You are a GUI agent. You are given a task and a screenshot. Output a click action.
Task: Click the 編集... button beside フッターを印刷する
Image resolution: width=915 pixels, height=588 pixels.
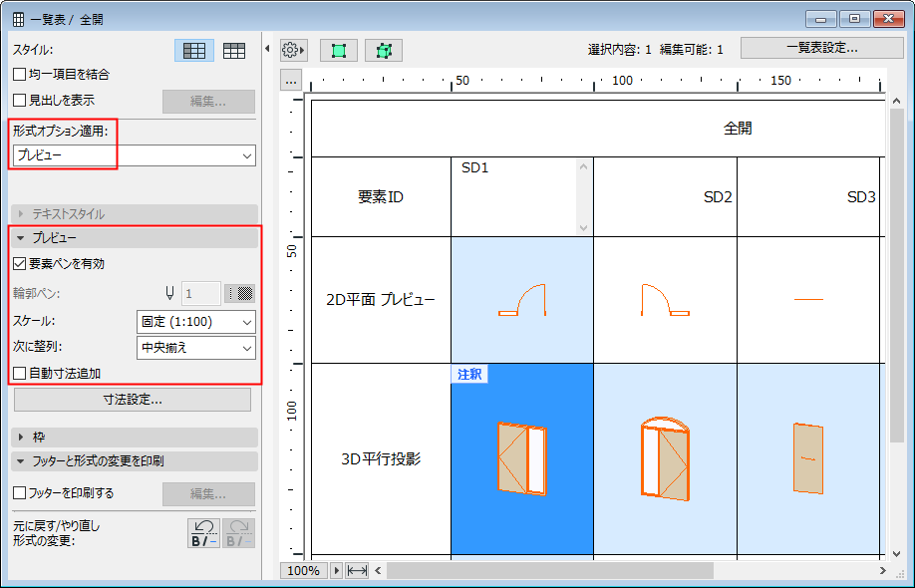click(208, 494)
